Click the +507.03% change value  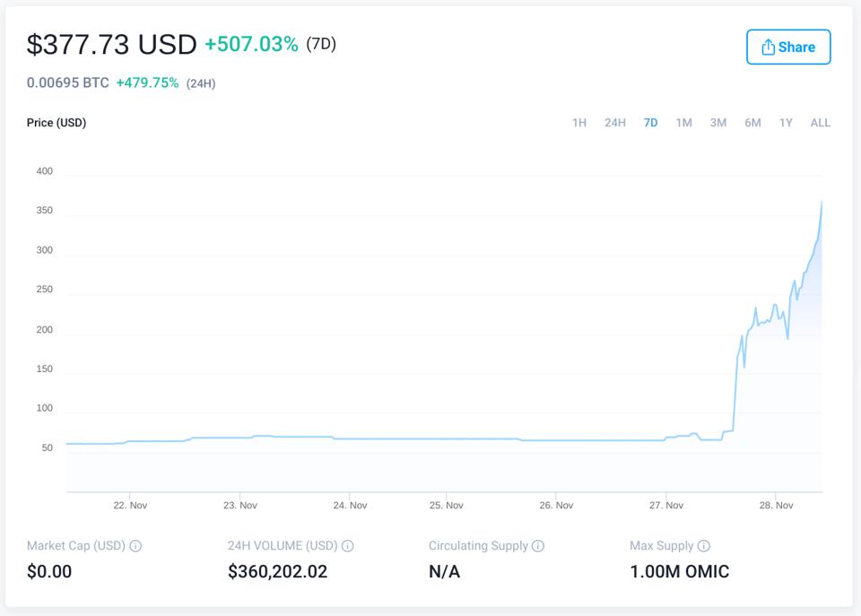pos(251,44)
